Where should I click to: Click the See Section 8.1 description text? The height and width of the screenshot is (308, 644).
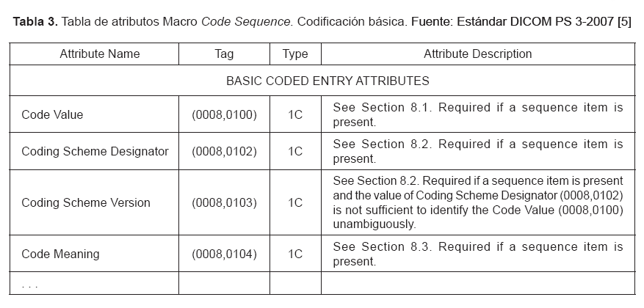477,114
